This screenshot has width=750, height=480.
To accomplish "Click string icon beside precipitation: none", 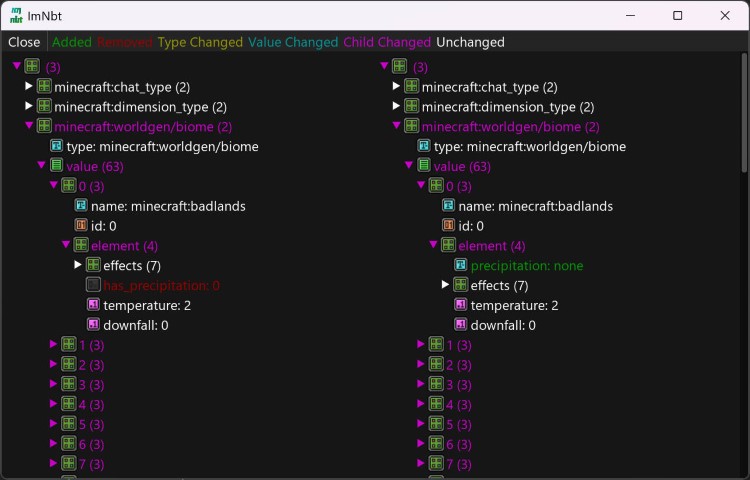I will (461, 264).
